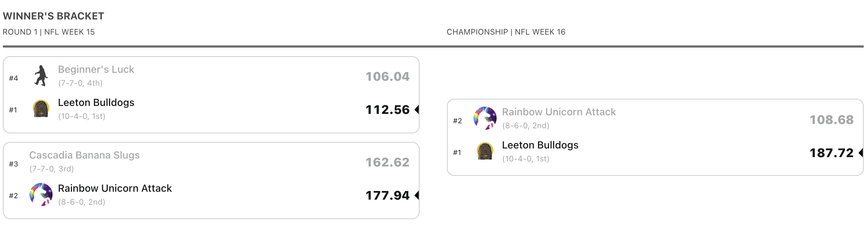Open Rainbow Unicorn Attack link in Round 1
The width and height of the screenshot is (868, 240).
[x=115, y=188]
